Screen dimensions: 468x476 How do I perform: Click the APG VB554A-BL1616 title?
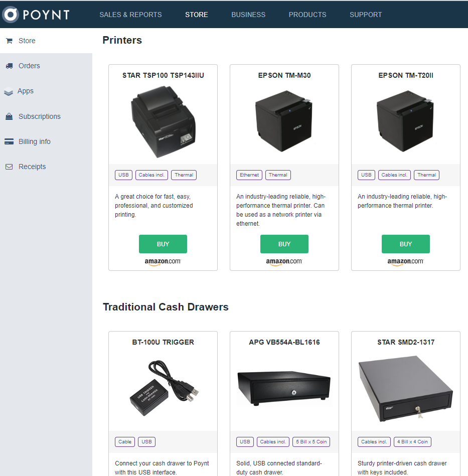click(284, 342)
